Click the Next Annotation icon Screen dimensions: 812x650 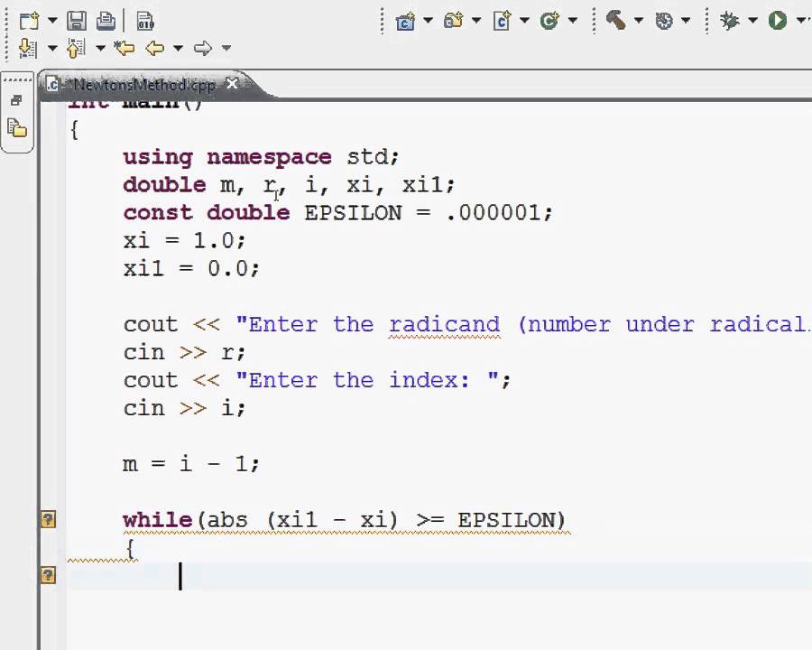pyautogui.click(x=28, y=48)
